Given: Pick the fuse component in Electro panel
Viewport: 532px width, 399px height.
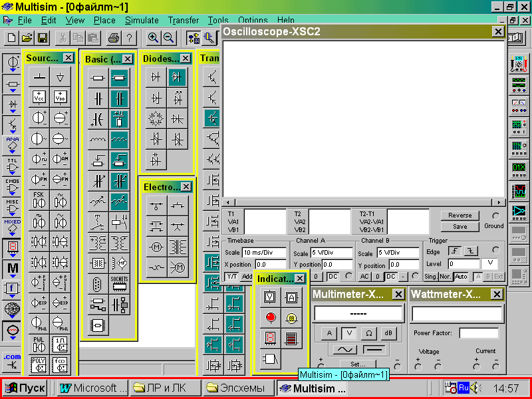Looking at the screenshot, I should [x=156, y=268].
